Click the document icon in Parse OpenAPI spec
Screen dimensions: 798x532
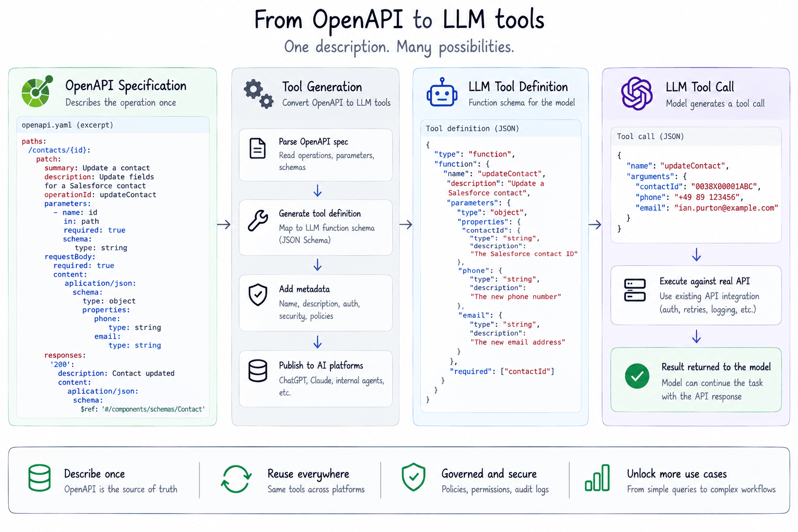(x=258, y=149)
